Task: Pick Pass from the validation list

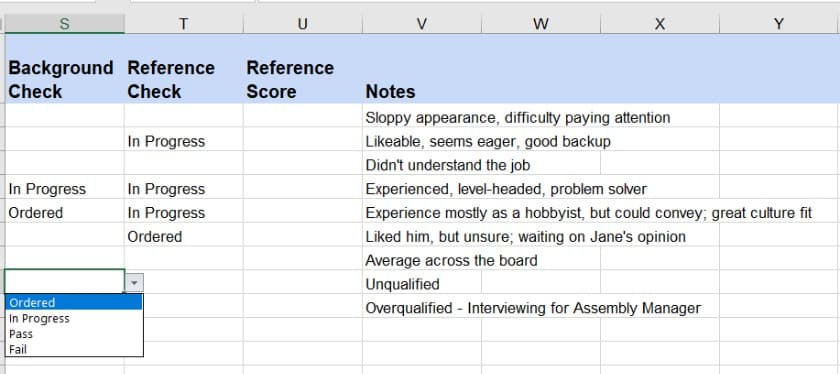Action: pos(74,334)
